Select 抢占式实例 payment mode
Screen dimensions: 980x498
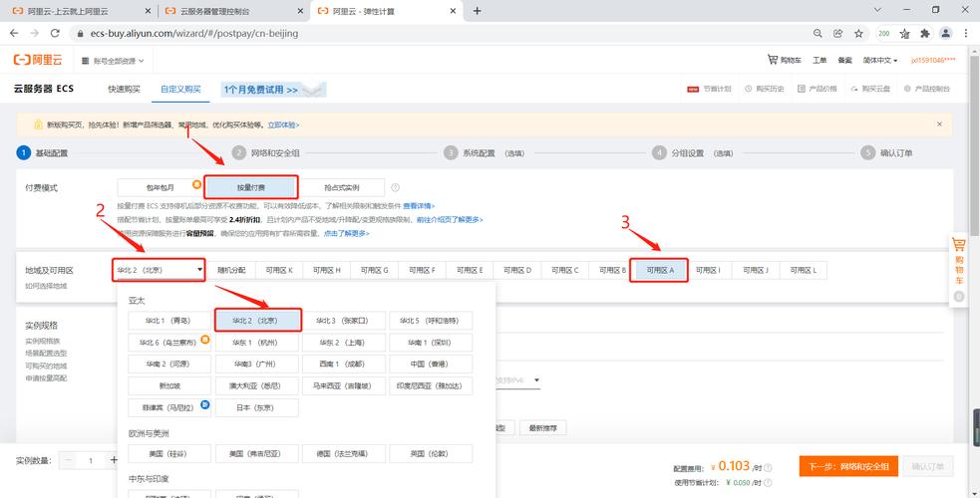[x=342, y=187]
